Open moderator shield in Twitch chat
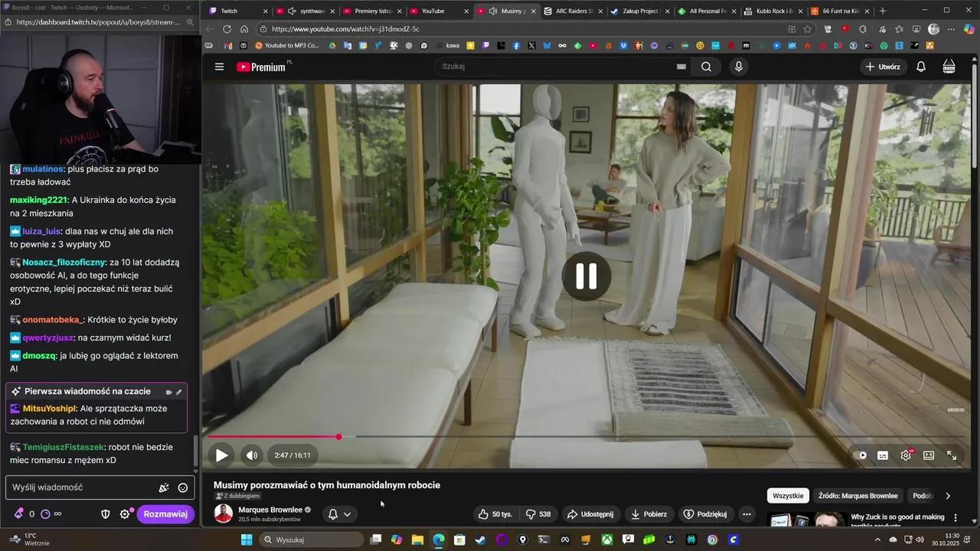980x551 pixels. coord(106,514)
